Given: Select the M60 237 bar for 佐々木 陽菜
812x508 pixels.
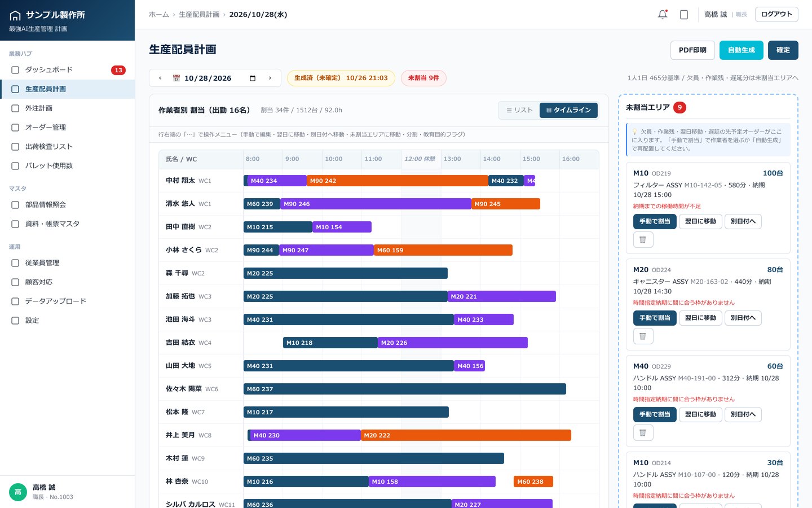Looking at the screenshot, I should (405, 389).
